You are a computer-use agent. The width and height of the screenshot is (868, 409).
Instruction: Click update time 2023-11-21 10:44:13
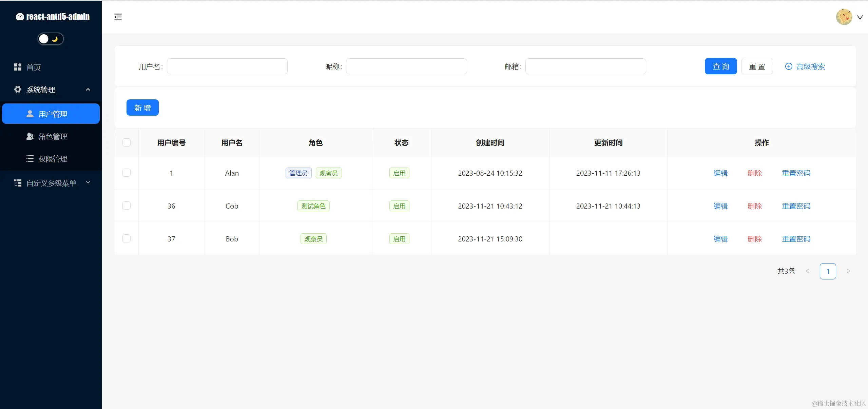tap(608, 206)
